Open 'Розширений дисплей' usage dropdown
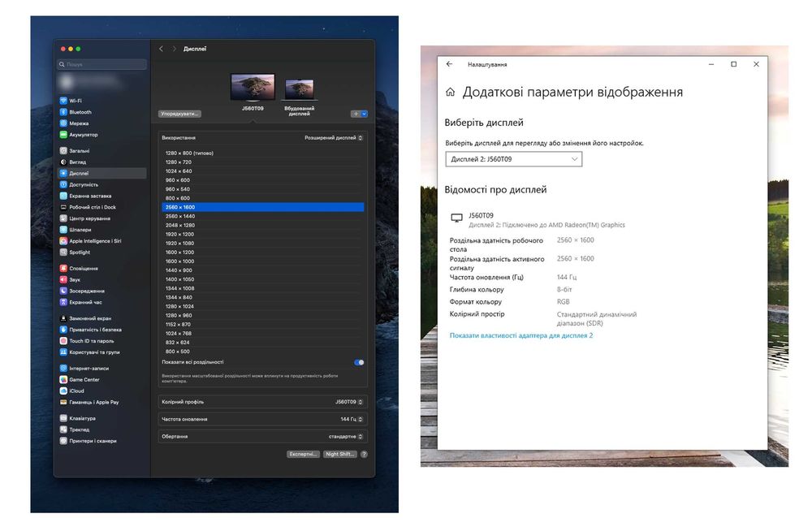 point(334,138)
